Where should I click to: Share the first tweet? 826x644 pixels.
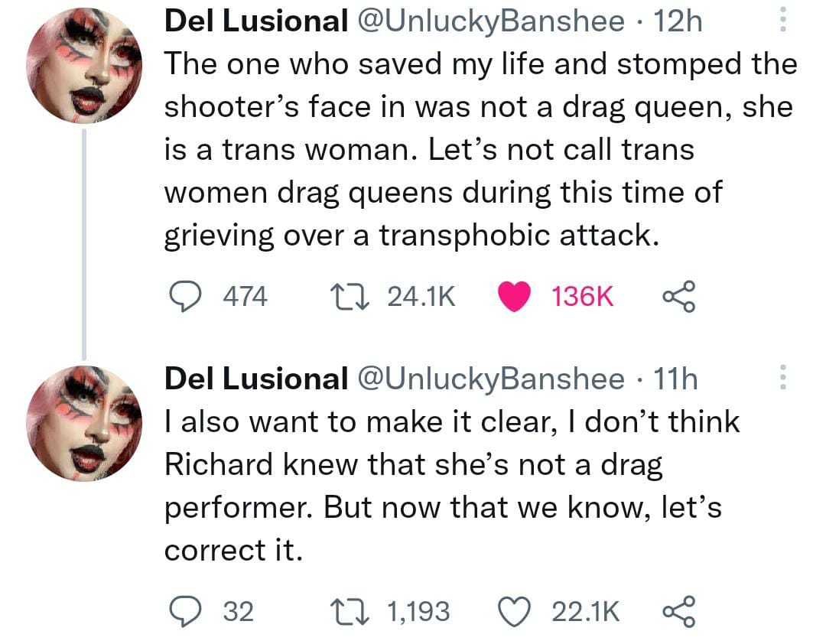(678, 296)
